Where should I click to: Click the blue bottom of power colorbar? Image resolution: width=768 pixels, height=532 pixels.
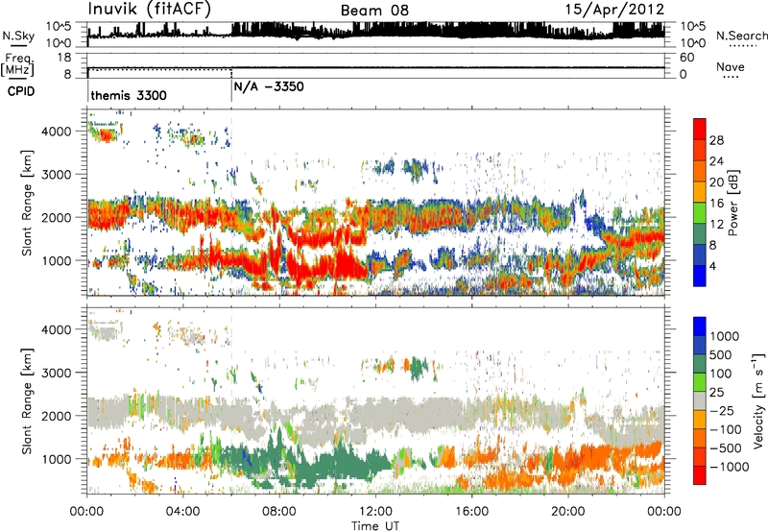pos(700,276)
